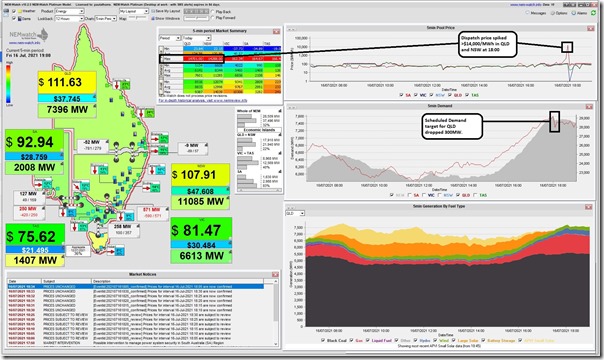Toggle the NSW series checkbox on Pool Price chart
The image size is (604, 360).
pyautogui.click(x=431, y=95)
